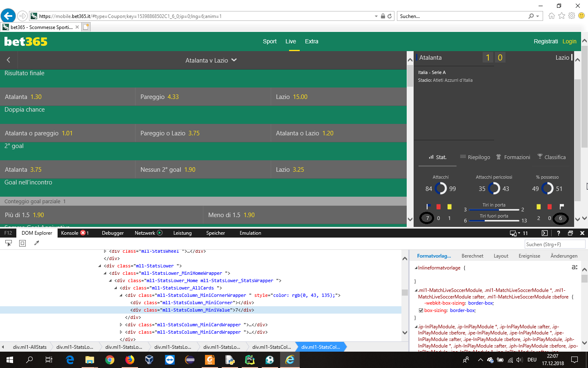Click the browser forward arrow
Image resolution: width=588 pixels, height=368 pixels.
click(22, 16)
